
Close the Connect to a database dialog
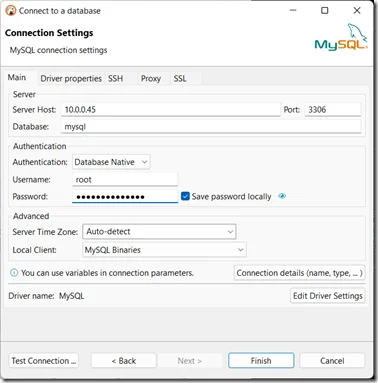coord(357,11)
